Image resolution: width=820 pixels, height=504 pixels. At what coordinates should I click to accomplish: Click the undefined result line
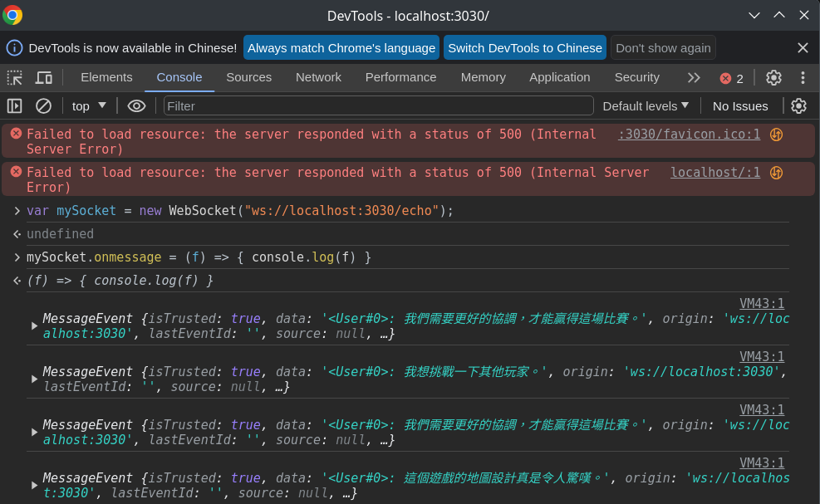tap(60, 233)
